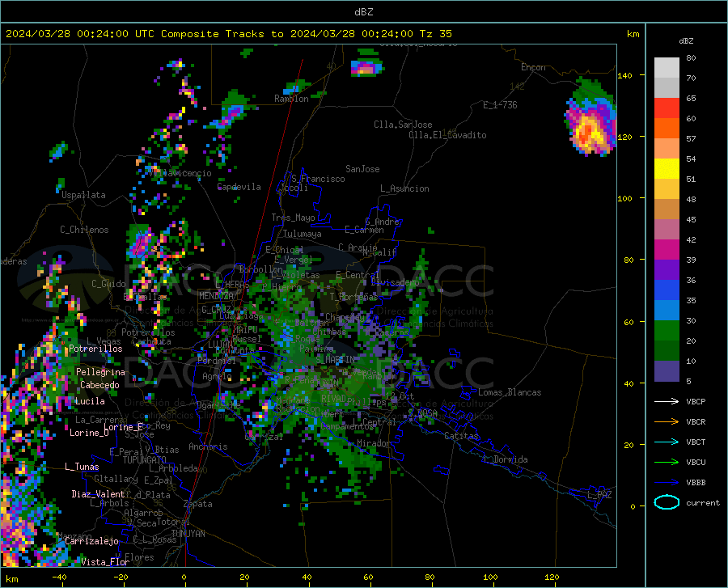Click the 'VBBB' legend label
728x588 pixels.
coord(696,482)
